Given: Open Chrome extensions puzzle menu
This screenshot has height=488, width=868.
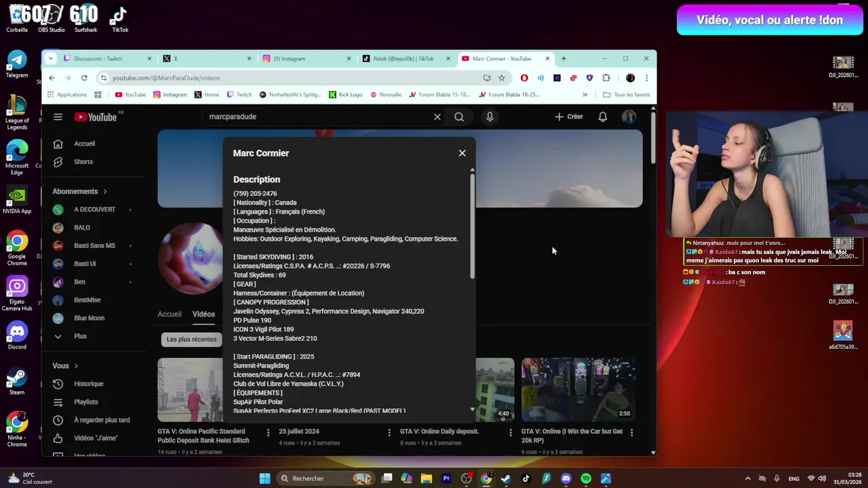Looking at the screenshot, I should (606, 78).
